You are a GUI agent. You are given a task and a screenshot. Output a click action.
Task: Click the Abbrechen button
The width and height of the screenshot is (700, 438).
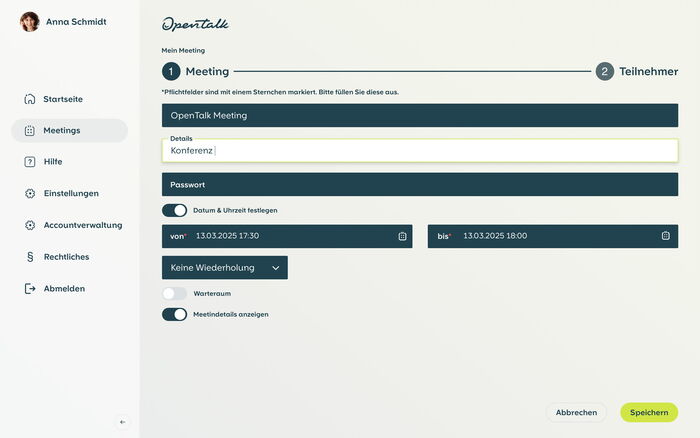click(576, 412)
